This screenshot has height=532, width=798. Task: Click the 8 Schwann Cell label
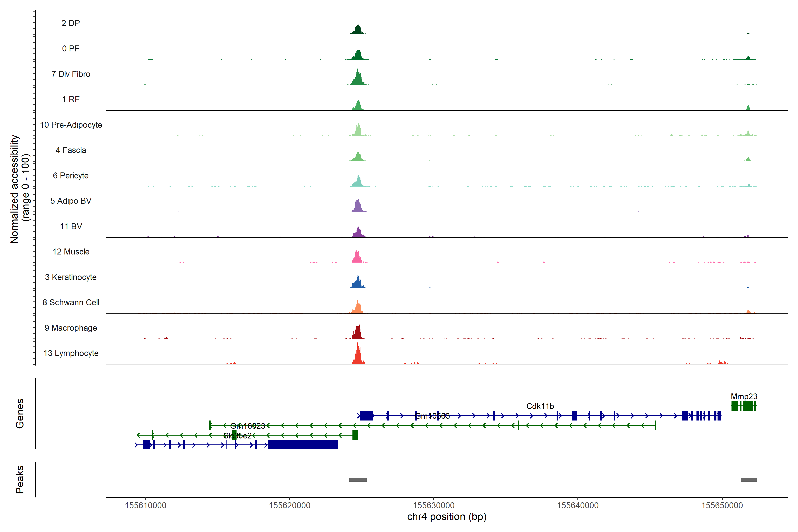point(71,302)
